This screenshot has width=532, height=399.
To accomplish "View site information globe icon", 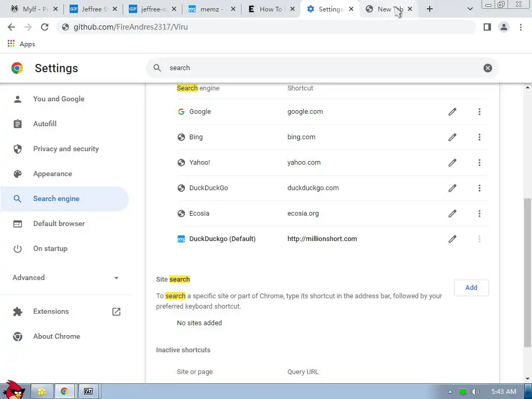I will pyautogui.click(x=65, y=27).
